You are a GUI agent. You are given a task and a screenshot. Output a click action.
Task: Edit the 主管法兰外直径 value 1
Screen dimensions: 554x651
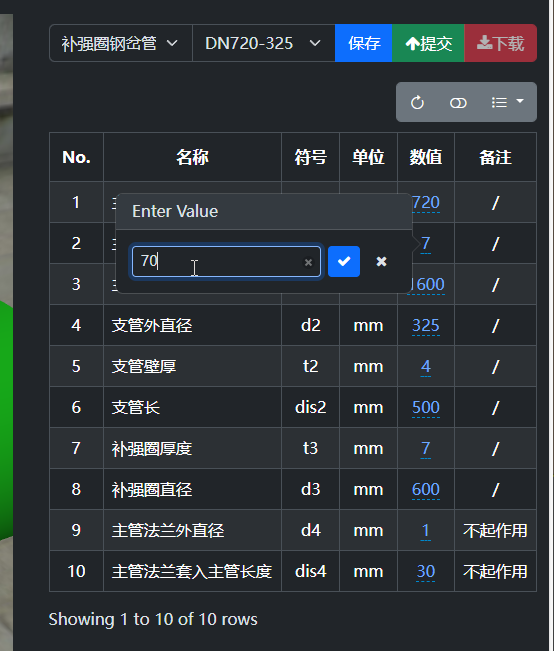[426, 531]
